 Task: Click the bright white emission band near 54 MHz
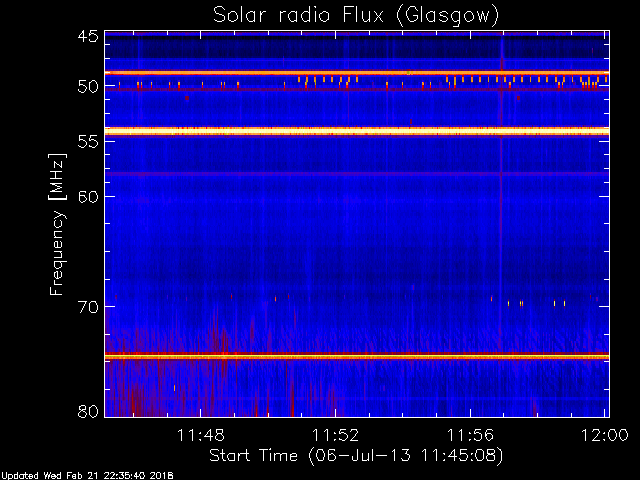[357, 131]
